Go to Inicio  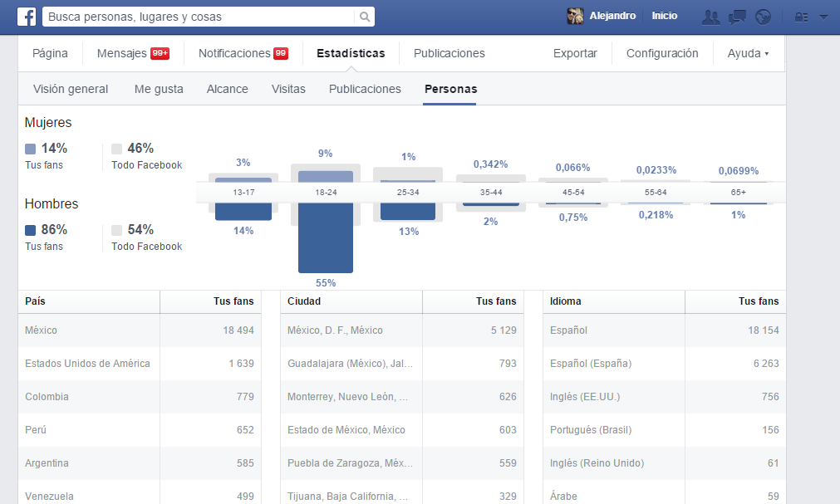665,16
